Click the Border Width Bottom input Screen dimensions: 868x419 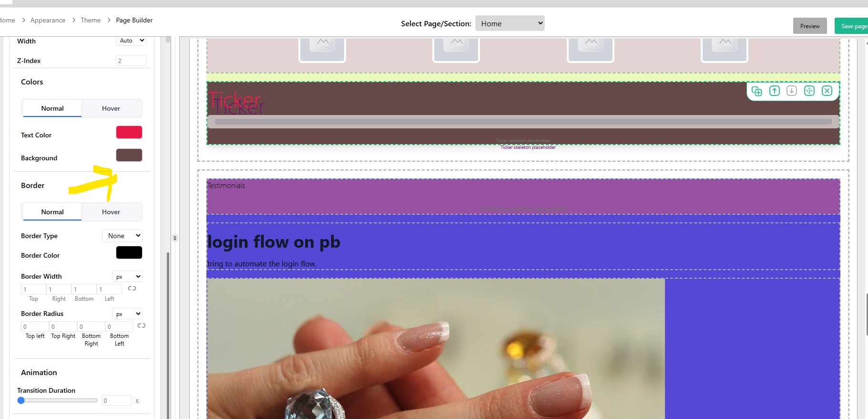coord(84,289)
